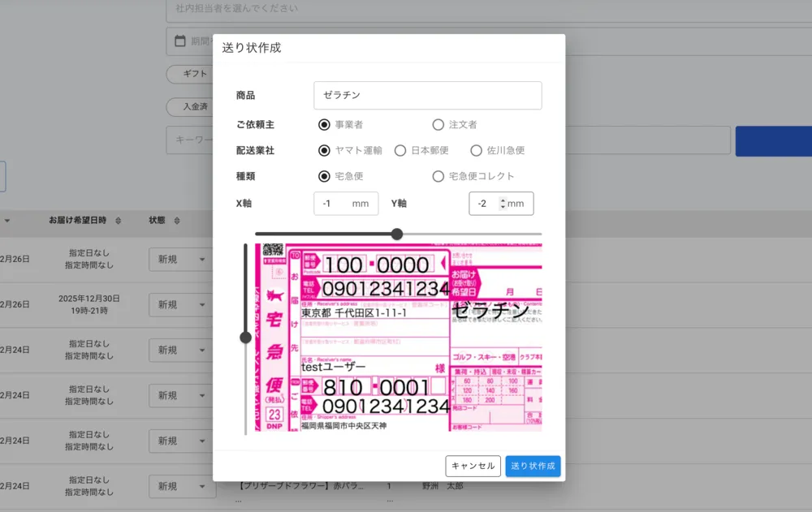Open the 新規 status dropdown in the first row

click(182, 259)
